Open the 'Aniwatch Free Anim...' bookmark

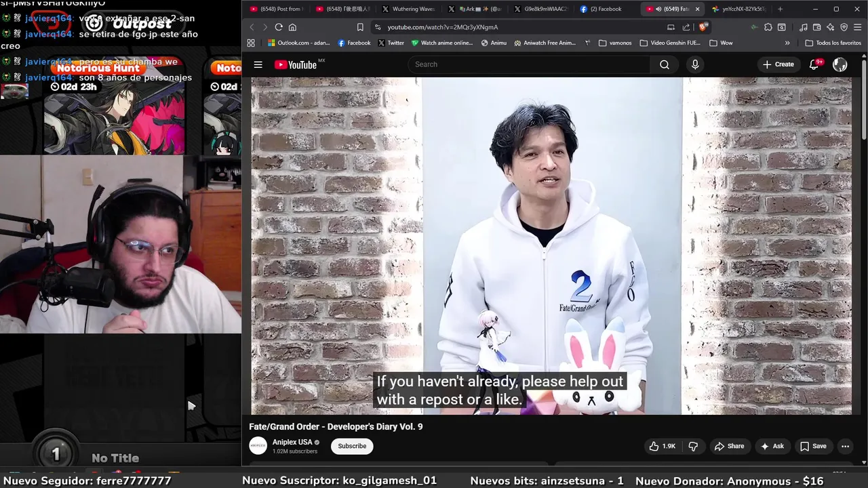[x=545, y=43]
